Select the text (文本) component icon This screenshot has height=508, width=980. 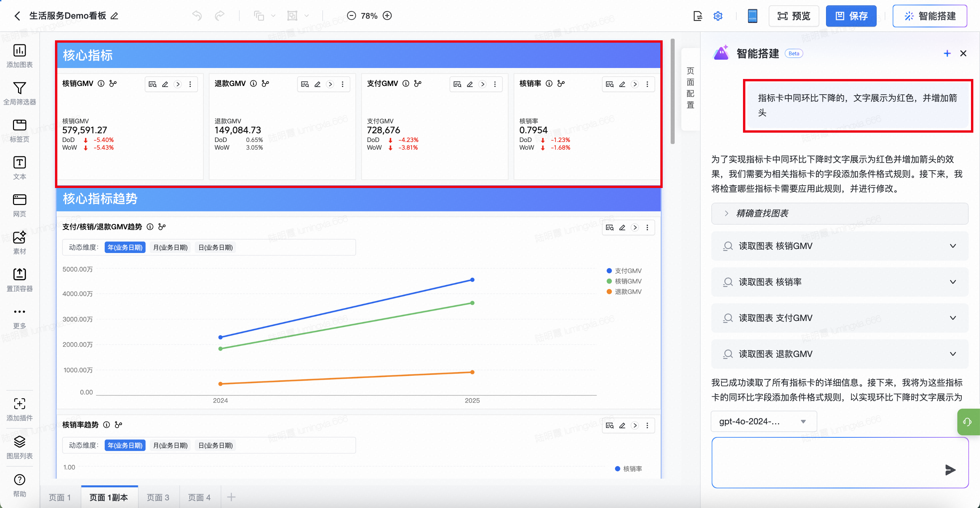(19, 163)
